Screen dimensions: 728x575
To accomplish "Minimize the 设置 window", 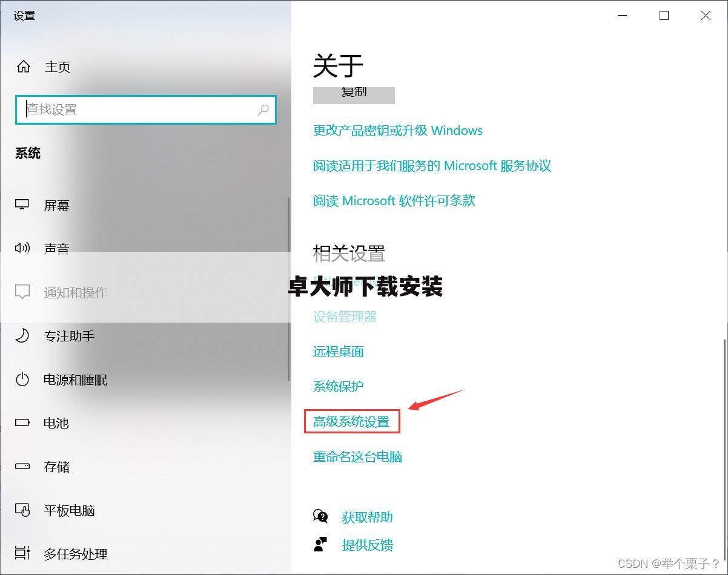I will [x=623, y=16].
